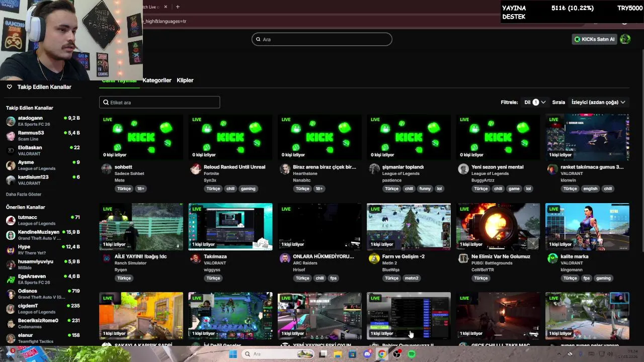Open League of Legends category under şişmanlar toplandı
644x362 pixels.
tap(405, 173)
